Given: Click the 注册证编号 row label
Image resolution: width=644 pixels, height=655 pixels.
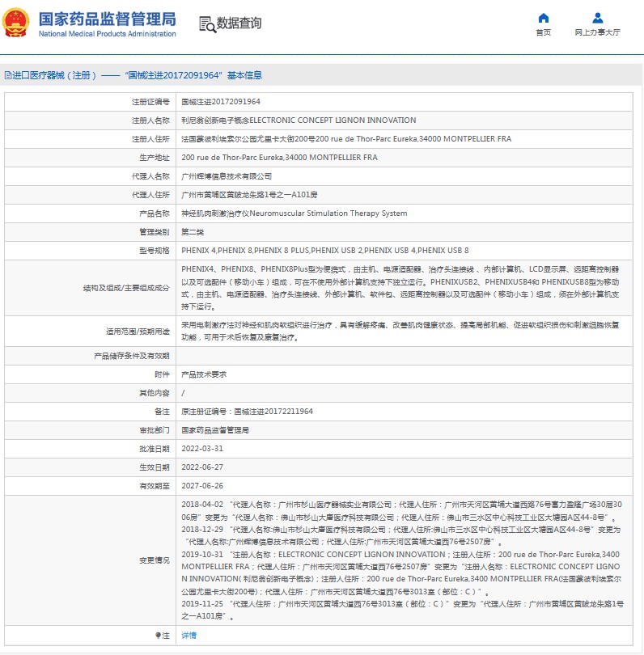Looking at the screenshot, I should (x=150, y=102).
